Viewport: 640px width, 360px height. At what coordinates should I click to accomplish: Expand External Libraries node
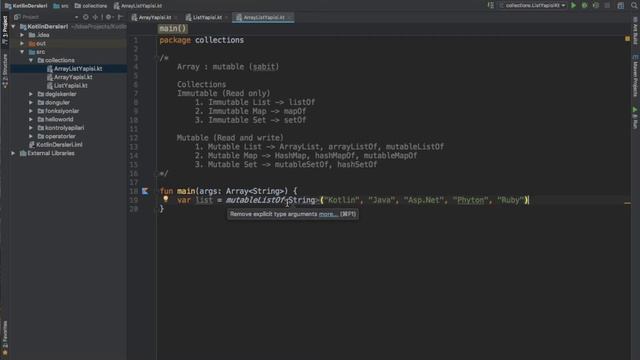(x=13, y=153)
